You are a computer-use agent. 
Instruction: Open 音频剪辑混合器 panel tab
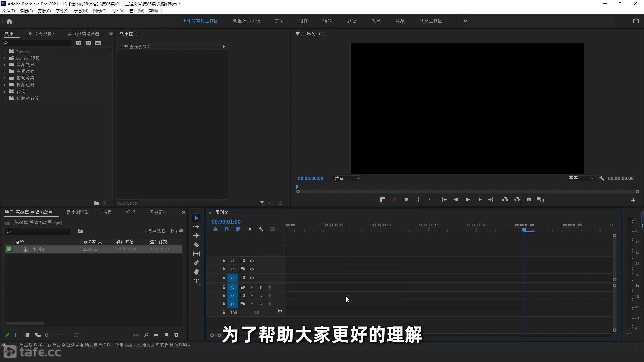pyautogui.click(x=84, y=34)
